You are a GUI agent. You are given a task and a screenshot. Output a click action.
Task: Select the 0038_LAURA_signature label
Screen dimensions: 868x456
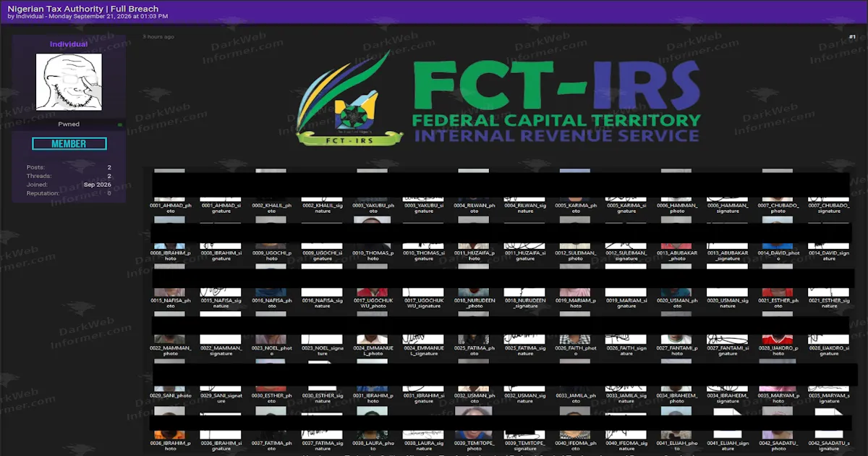pyautogui.click(x=424, y=445)
